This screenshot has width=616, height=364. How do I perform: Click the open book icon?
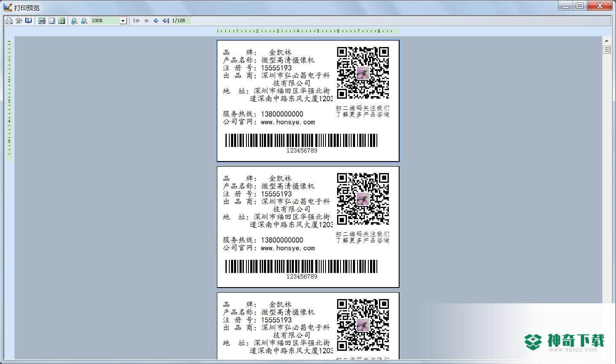tap(29, 21)
